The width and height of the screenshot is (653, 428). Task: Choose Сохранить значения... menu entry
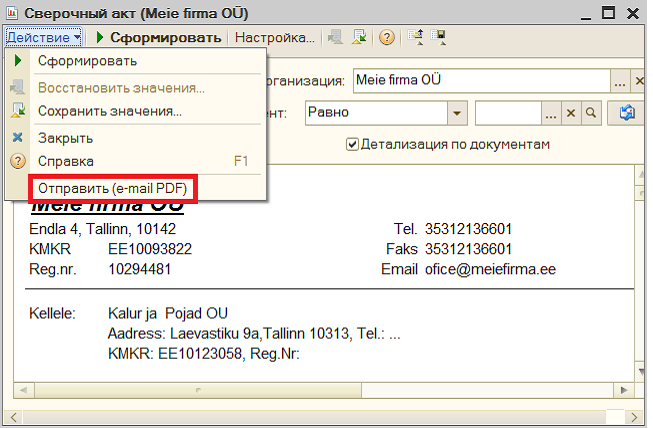pyautogui.click(x=136, y=111)
